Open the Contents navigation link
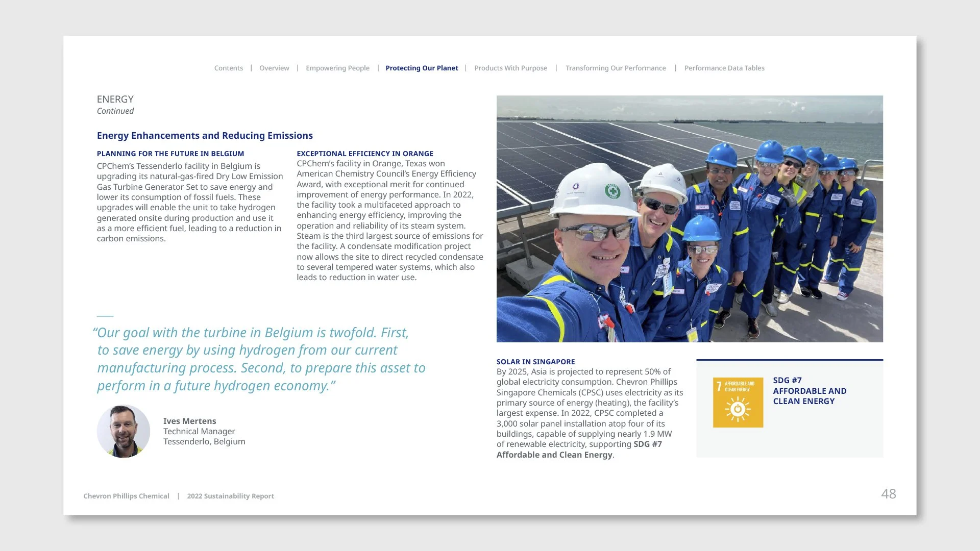Screen dimensions: 980x551 228,68
